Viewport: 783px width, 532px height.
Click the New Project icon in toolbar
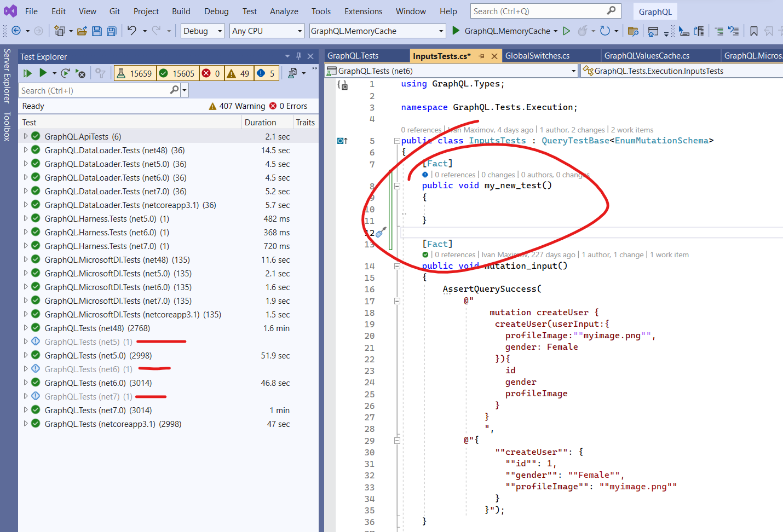(x=60, y=31)
